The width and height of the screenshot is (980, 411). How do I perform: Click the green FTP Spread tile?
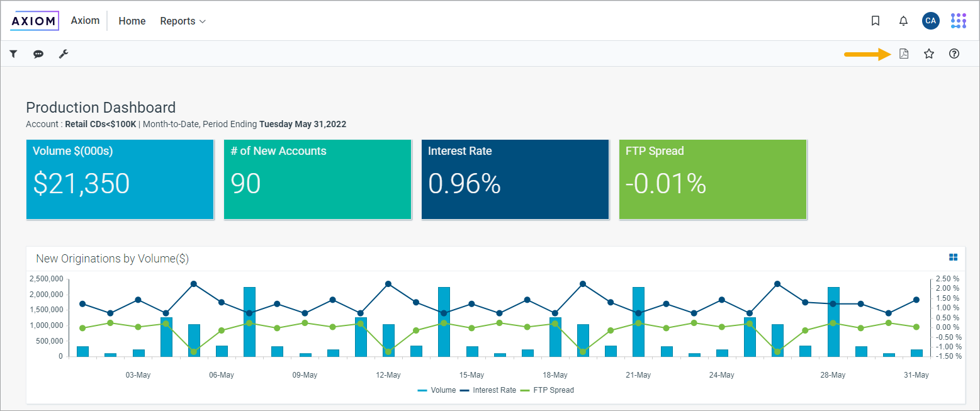tap(712, 179)
